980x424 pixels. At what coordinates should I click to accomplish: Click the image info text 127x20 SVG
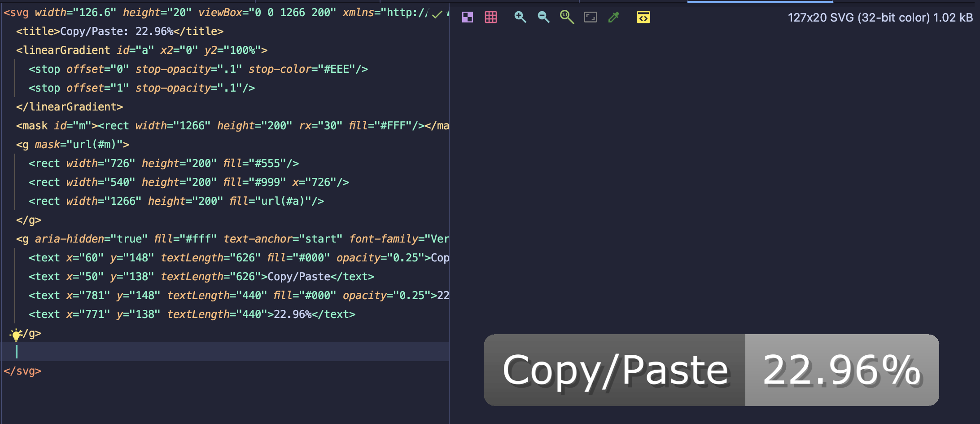pos(880,18)
